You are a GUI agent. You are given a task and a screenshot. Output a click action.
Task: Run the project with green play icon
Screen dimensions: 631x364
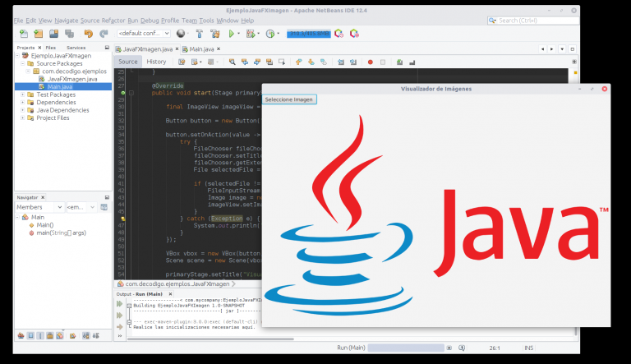coord(232,34)
